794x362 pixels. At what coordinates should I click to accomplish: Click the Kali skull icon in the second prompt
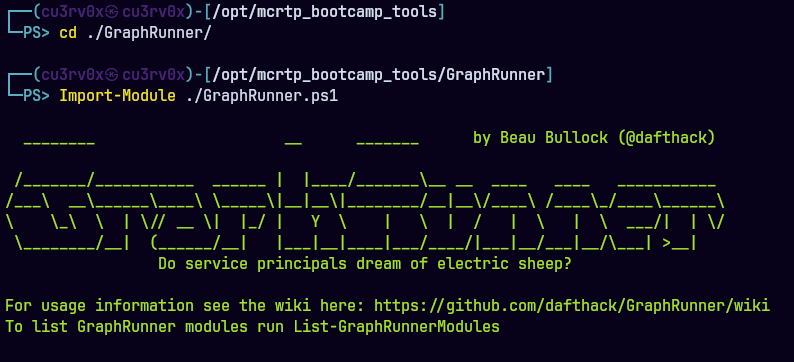point(112,75)
